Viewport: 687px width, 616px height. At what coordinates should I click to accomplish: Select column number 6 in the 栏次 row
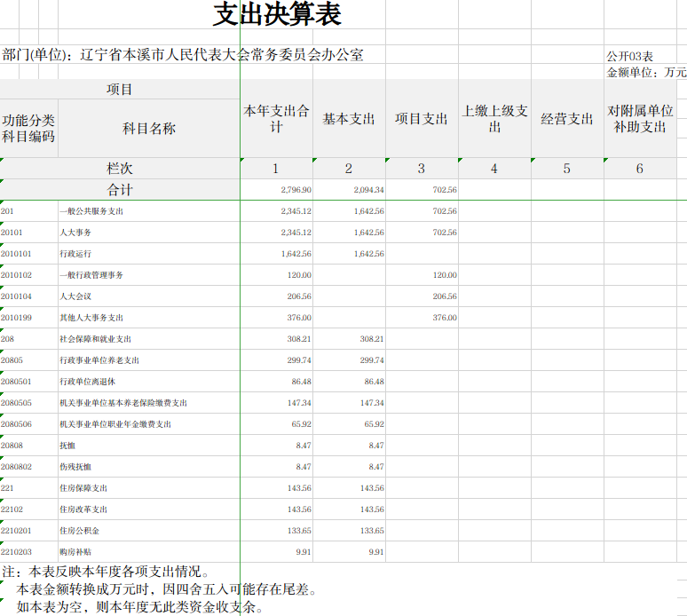point(640,169)
